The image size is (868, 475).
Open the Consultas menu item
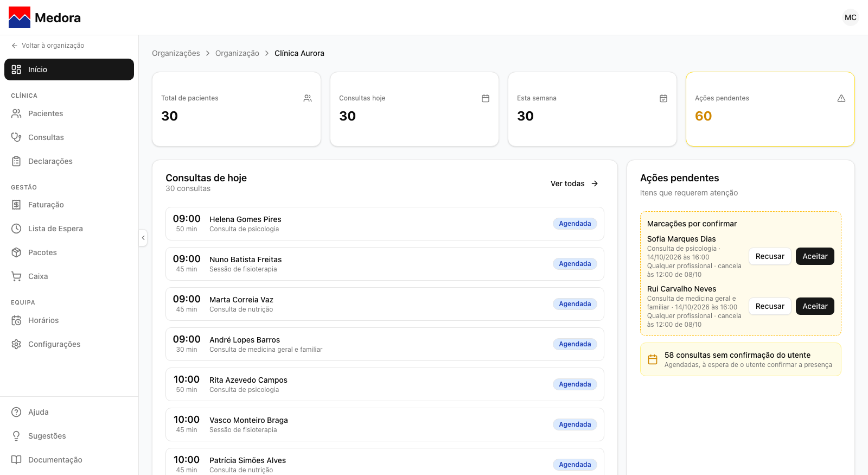point(69,137)
